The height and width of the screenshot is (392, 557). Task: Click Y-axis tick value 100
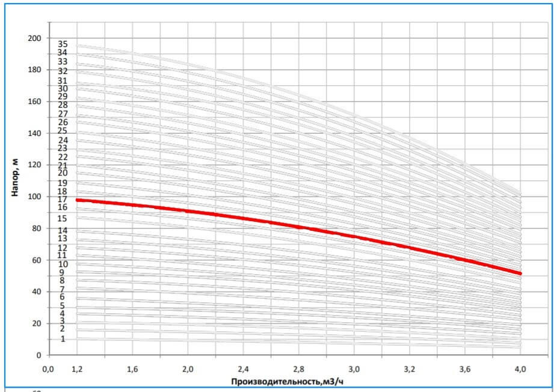point(35,197)
